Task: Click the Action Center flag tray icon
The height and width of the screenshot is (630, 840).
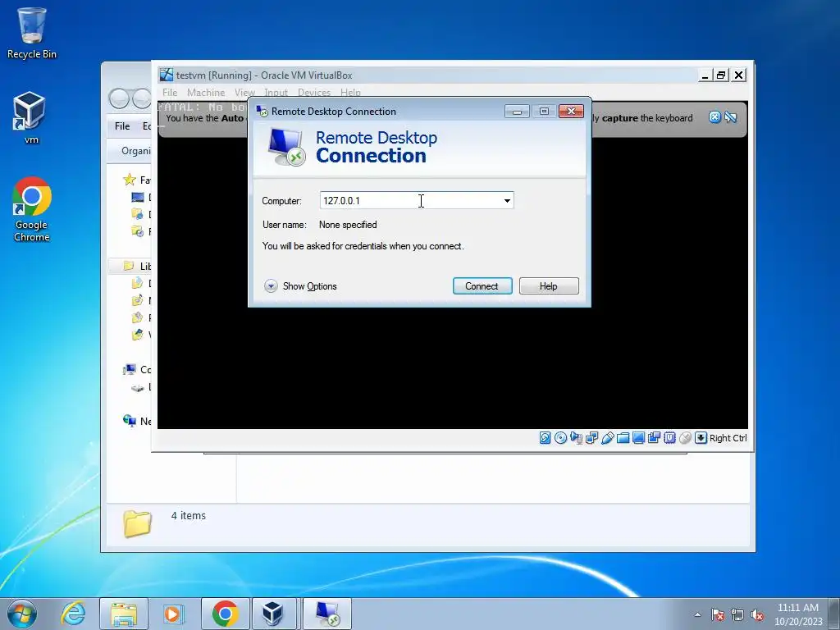Action: point(718,614)
